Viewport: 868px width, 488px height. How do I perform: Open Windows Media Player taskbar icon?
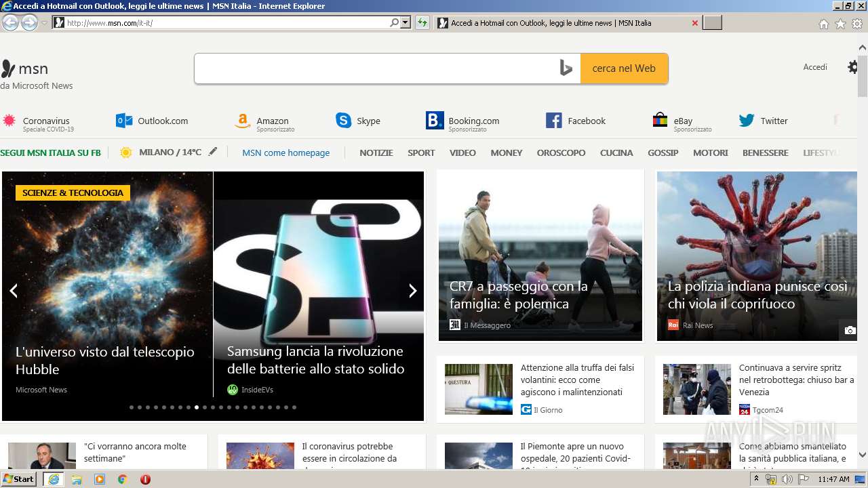(100, 479)
